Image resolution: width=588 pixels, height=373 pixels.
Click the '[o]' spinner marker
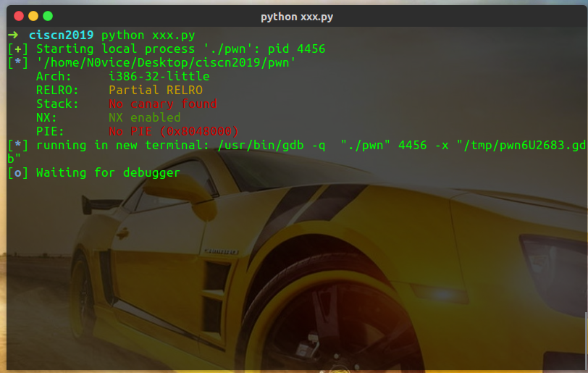click(17, 172)
